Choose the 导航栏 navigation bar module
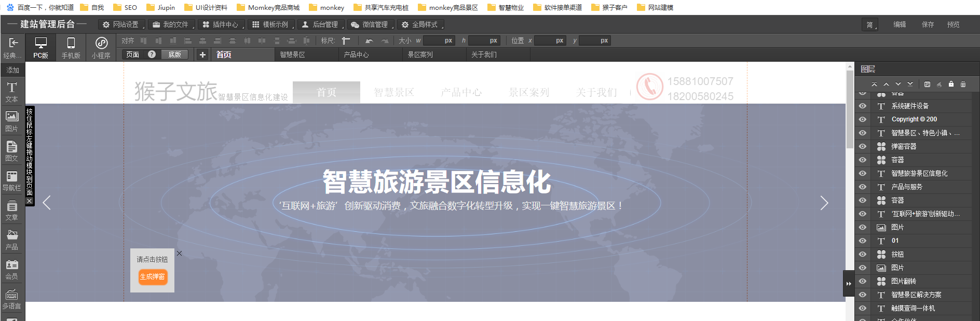 pos(12,180)
